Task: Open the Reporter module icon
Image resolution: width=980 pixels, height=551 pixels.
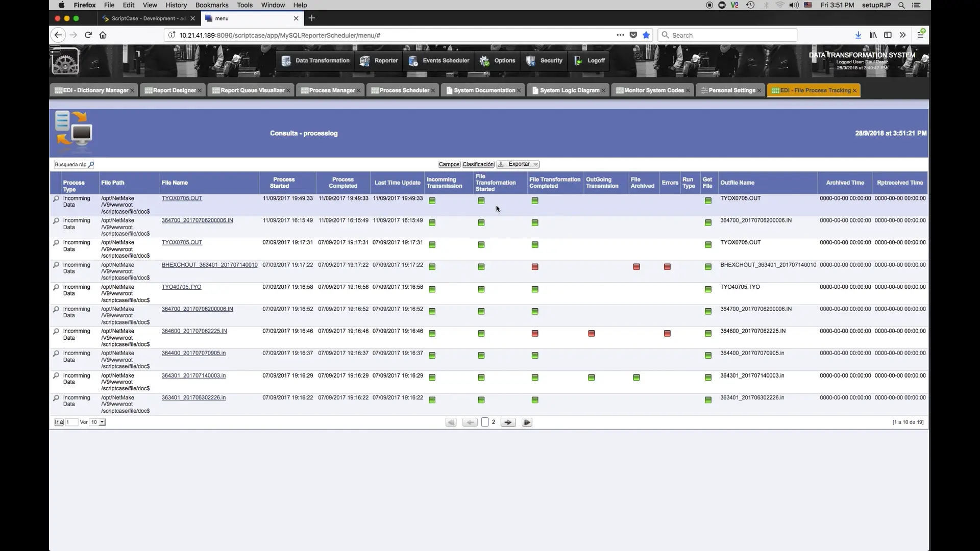Action: (x=364, y=61)
